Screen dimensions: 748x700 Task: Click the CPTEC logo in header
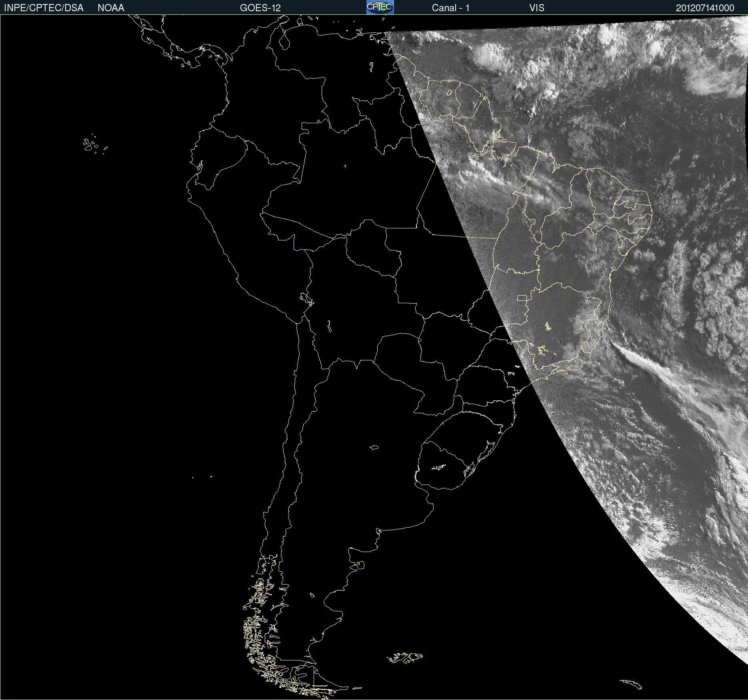380,7
